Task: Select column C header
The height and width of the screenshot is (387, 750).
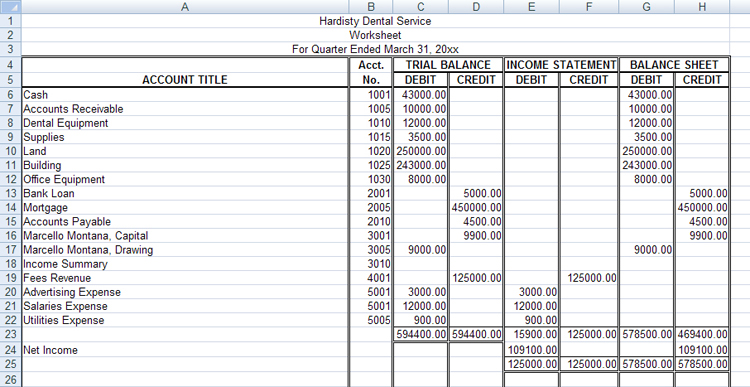Action: pos(420,7)
